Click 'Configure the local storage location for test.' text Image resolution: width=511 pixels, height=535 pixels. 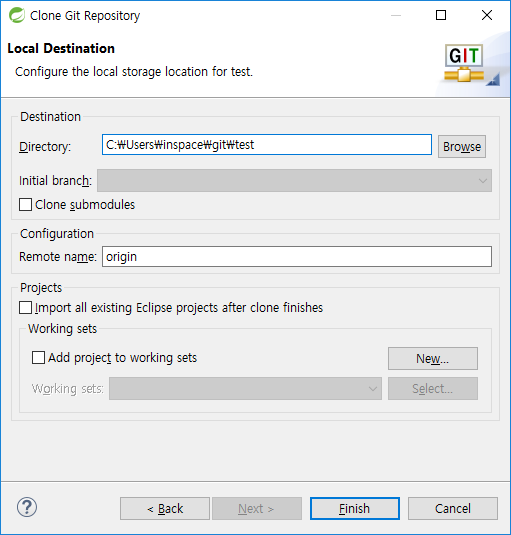(134, 72)
